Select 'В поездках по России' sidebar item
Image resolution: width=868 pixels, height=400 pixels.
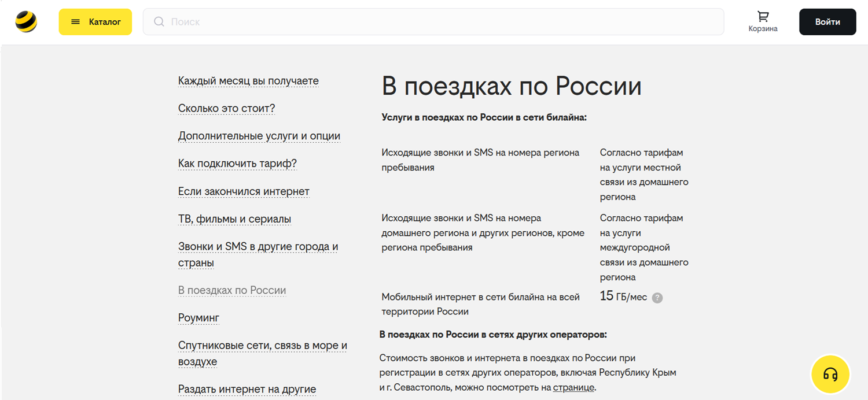[x=231, y=290]
